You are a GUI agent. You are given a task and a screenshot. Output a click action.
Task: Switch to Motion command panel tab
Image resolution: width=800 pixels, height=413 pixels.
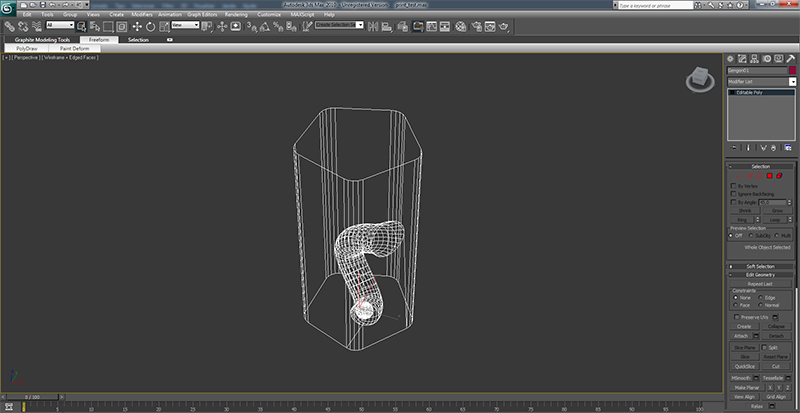(x=767, y=59)
